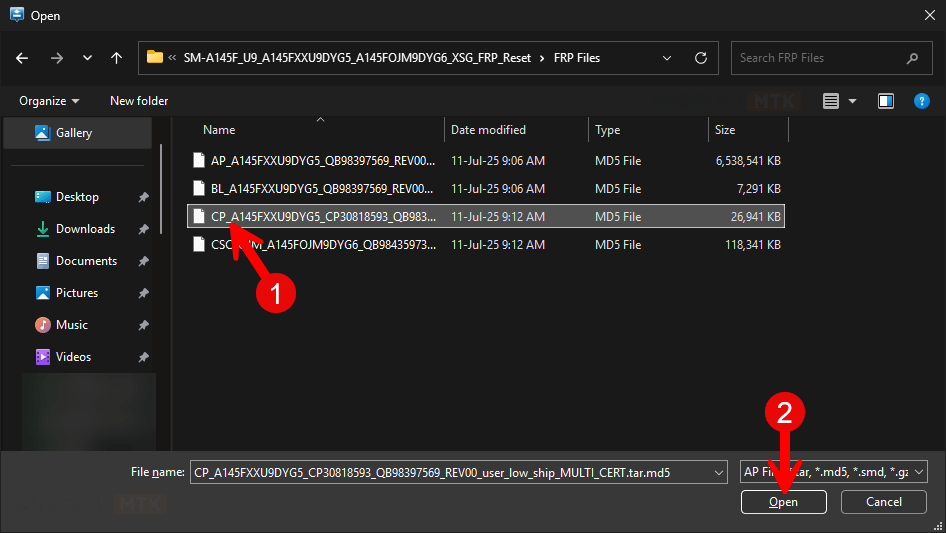Click the Back navigation arrow
The height and width of the screenshot is (533, 946).
coord(23,58)
